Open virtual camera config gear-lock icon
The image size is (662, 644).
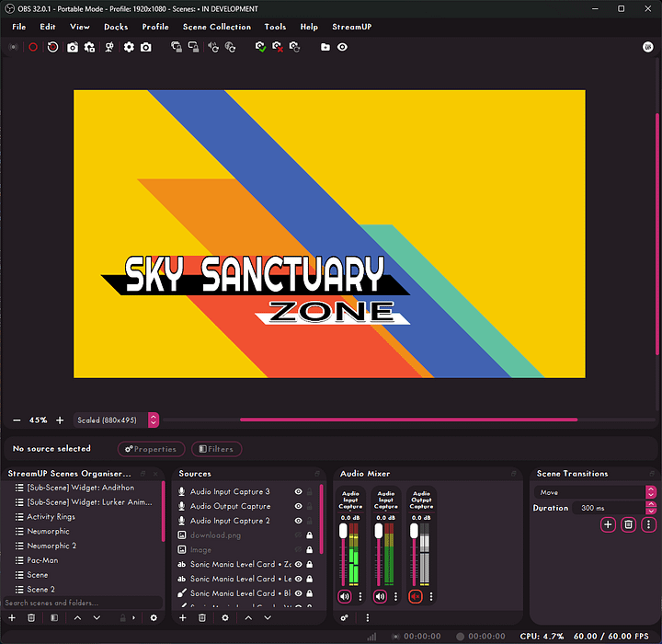(x=89, y=47)
